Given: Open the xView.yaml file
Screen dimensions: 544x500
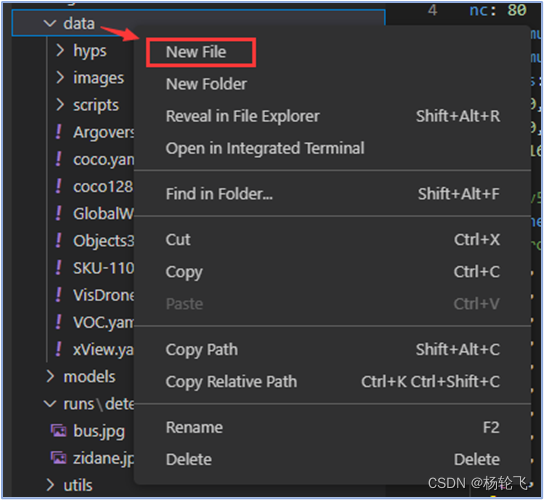Looking at the screenshot, I should (103, 350).
